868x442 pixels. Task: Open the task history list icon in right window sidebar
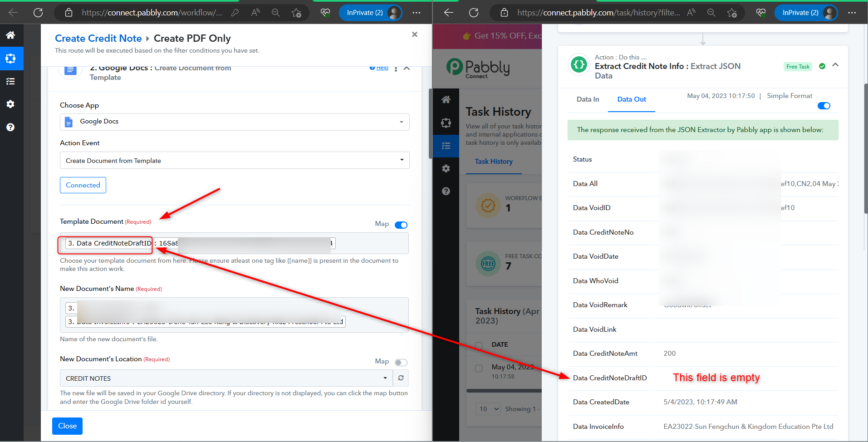tap(446, 146)
